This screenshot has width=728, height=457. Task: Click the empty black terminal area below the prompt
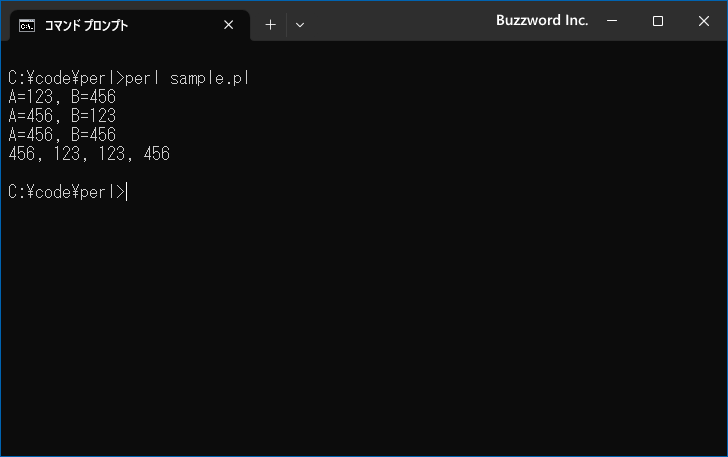point(364,325)
